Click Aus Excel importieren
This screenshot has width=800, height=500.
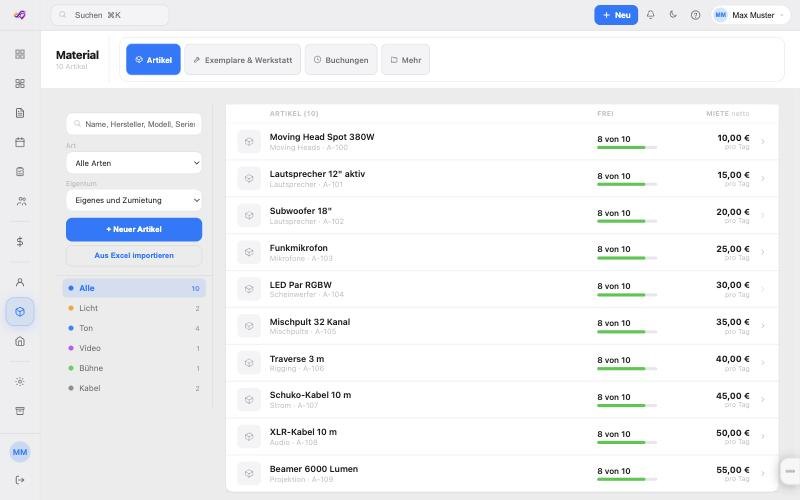point(134,256)
